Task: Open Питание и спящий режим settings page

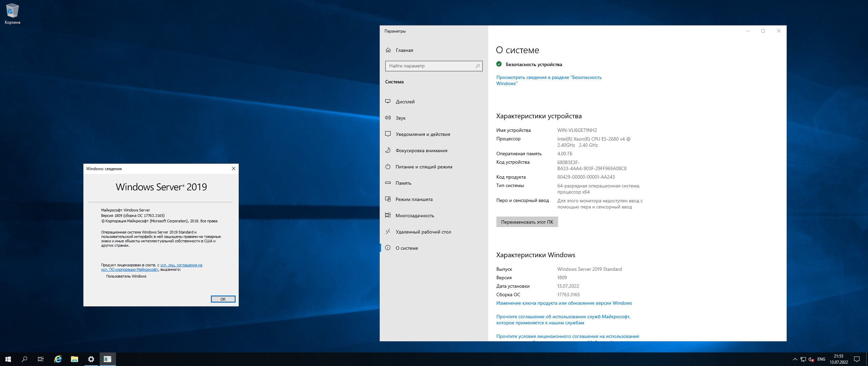Action: 434,167
